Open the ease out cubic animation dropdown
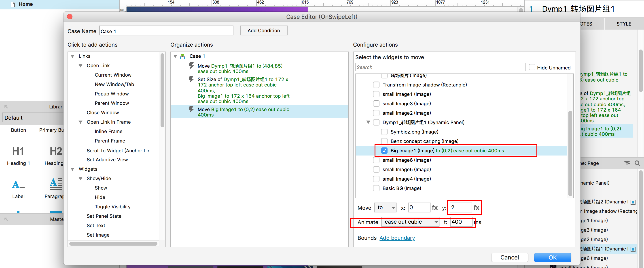 click(x=410, y=222)
